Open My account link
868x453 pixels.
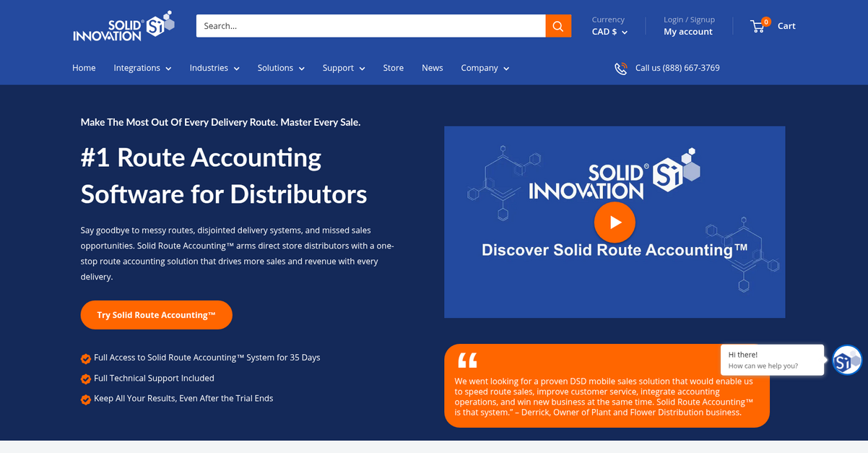[688, 32]
